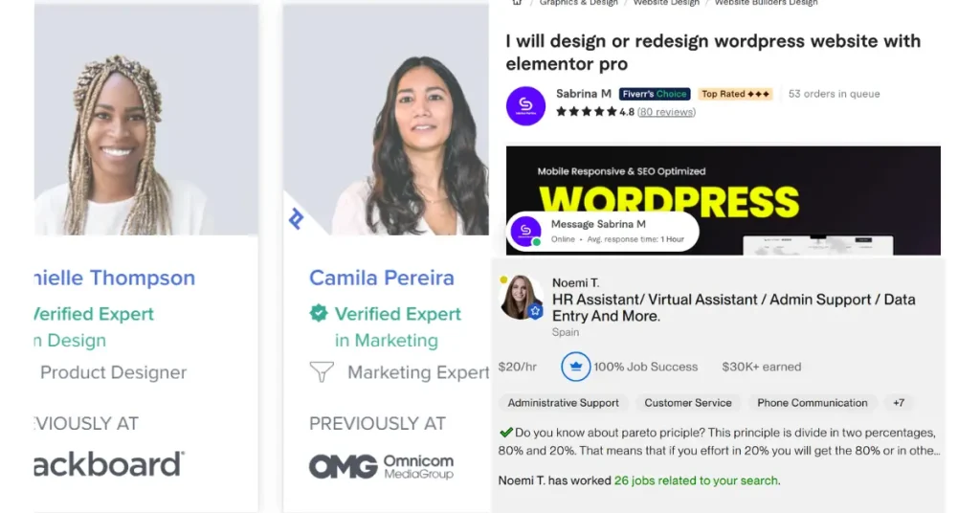
Task: Click the Message Sabrina M button
Action: 603,232
